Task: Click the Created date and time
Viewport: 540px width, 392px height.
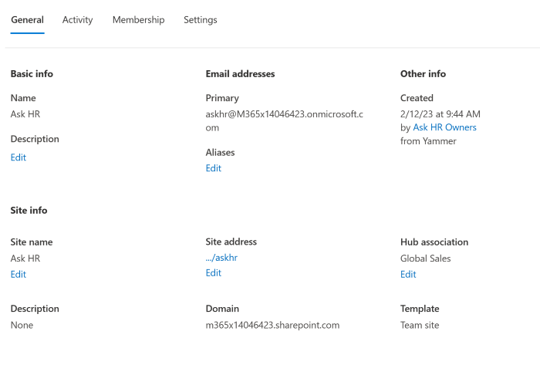Action: click(x=440, y=114)
